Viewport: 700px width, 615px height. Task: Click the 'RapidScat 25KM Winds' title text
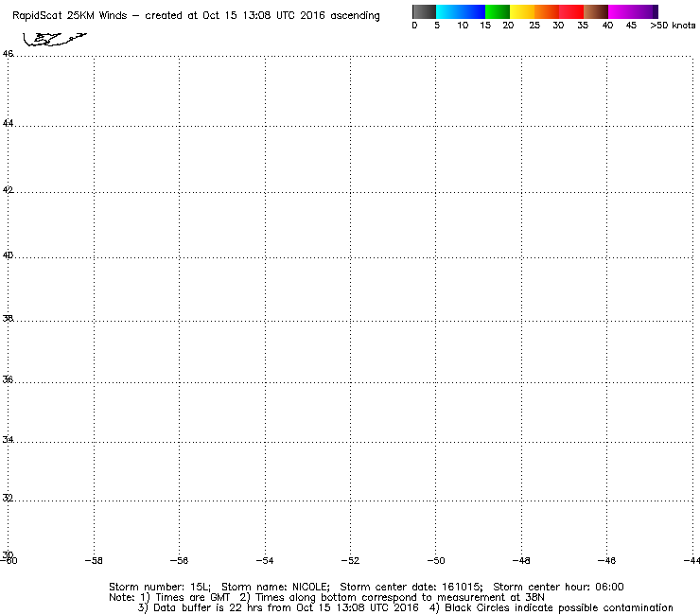(x=70, y=15)
